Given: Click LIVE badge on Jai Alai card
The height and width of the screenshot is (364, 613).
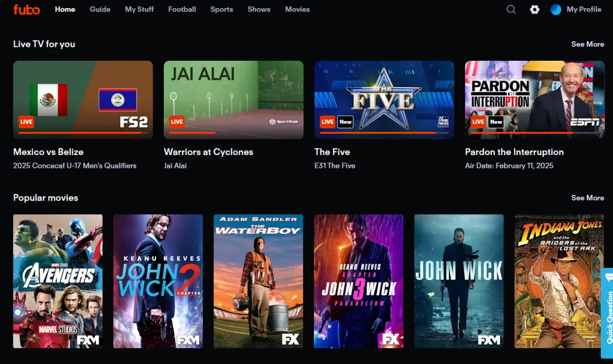Looking at the screenshot, I should point(177,122).
